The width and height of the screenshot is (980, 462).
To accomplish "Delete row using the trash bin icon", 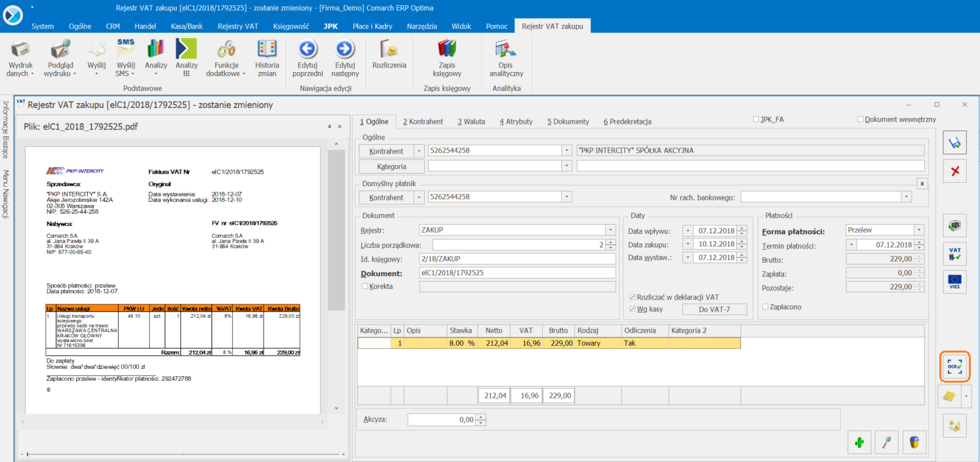I will (x=914, y=442).
